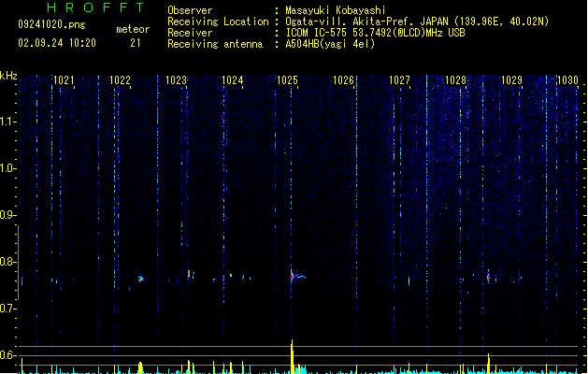The width and height of the screenshot is (588, 374).
Task: Click the Receiving Location label
Action: click(x=218, y=22)
